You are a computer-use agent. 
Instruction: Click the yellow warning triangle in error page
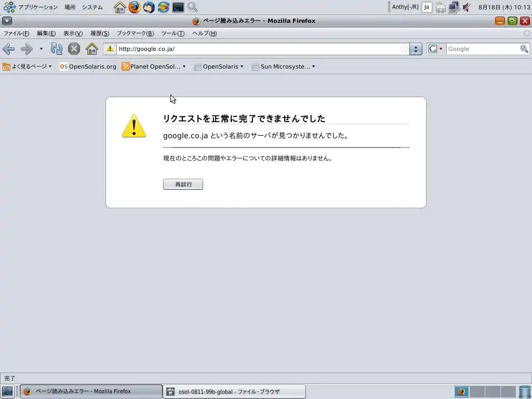point(134,126)
